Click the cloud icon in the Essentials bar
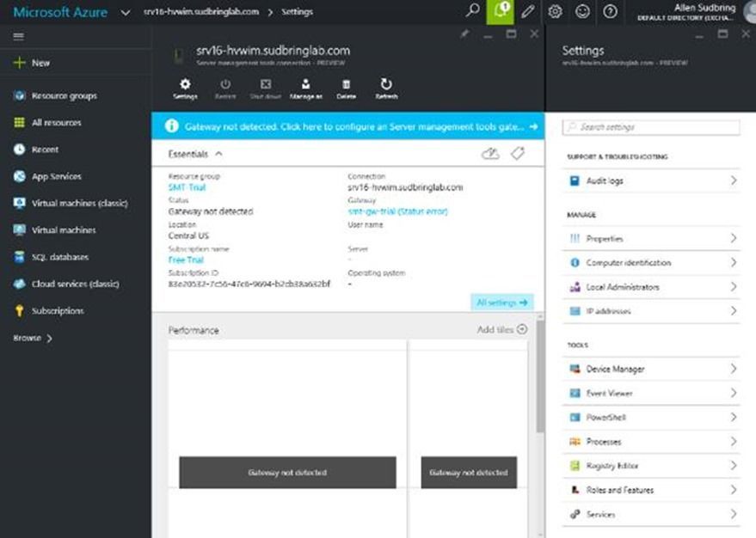756x538 pixels. click(490, 154)
